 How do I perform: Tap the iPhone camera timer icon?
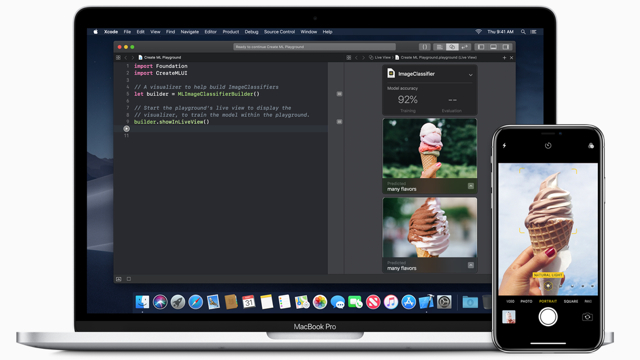point(548,146)
